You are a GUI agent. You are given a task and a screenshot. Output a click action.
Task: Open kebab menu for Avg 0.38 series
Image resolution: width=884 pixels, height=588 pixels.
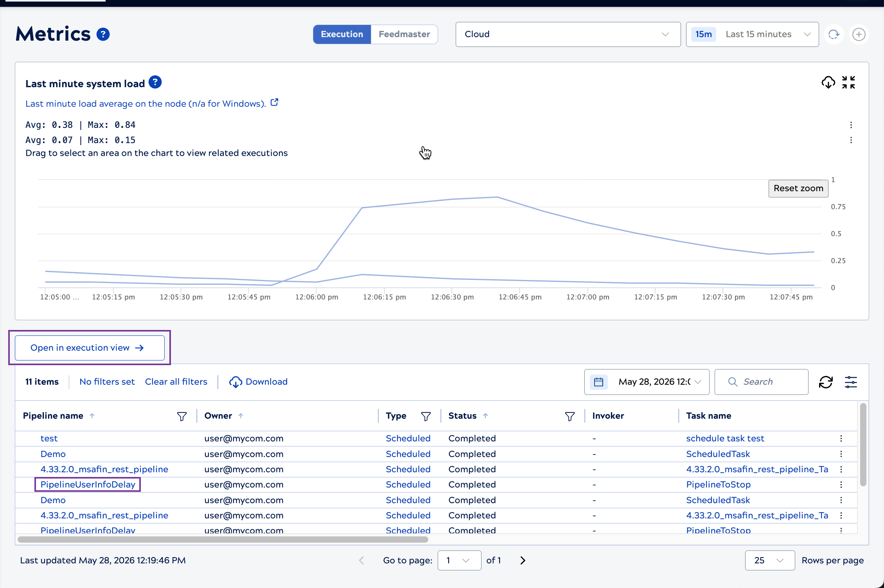click(x=851, y=125)
